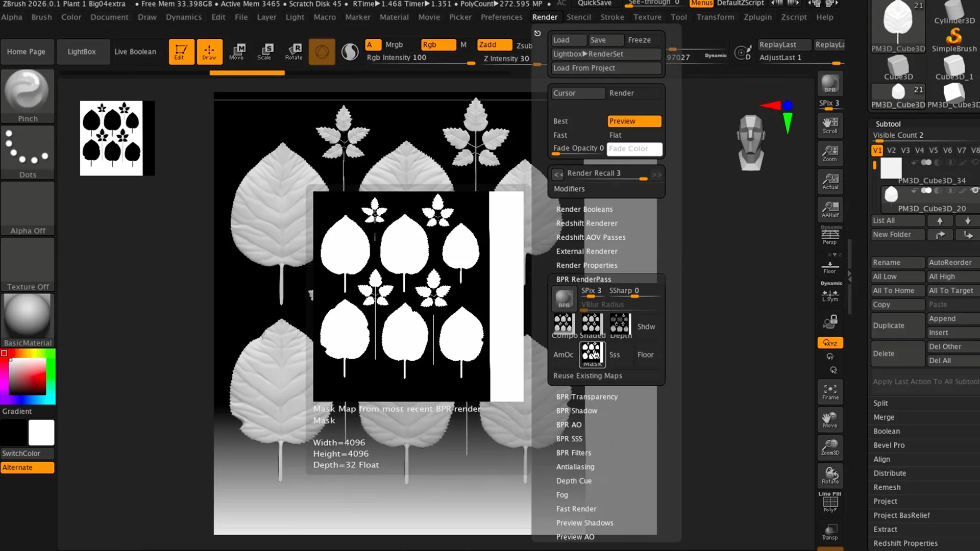Click the BPR render icon in right shelf
This screenshot has width=980, height=551.
pos(830,84)
